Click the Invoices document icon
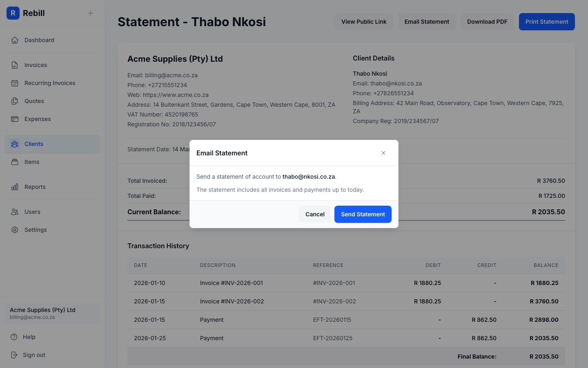This screenshot has width=588, height=368. pyautogui.click(x=15, y=65)
